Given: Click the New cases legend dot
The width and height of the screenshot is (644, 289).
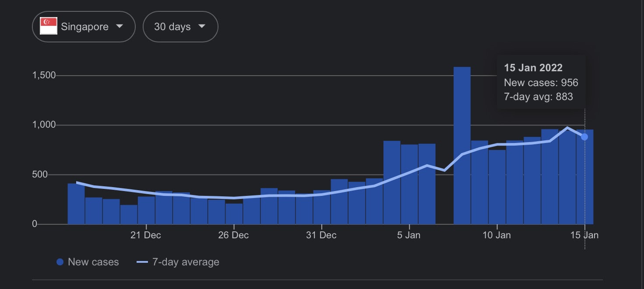Looking at the screenshot, I should [x=60, y=262].
